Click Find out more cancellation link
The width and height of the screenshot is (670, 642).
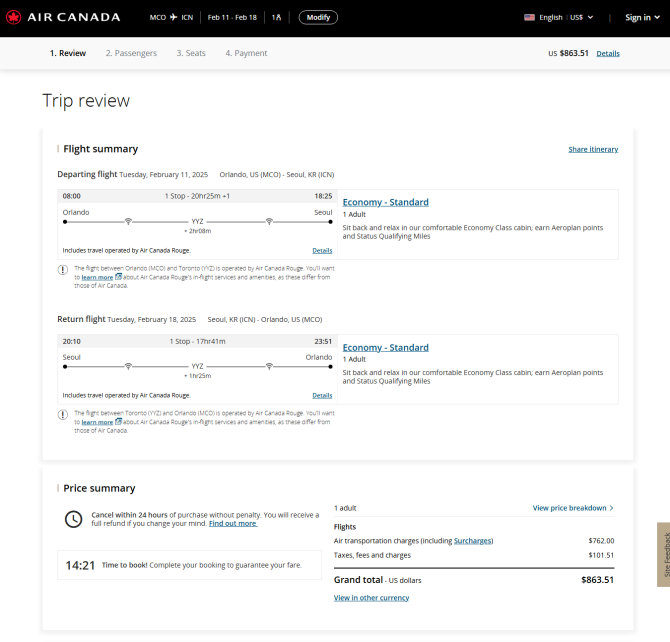tap(233, 524)
